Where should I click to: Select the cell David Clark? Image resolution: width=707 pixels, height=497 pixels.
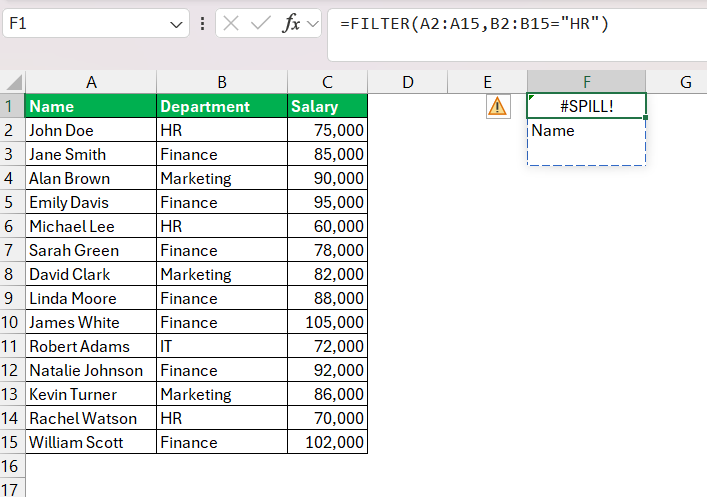pyautogui.click(x=91, y=274)
